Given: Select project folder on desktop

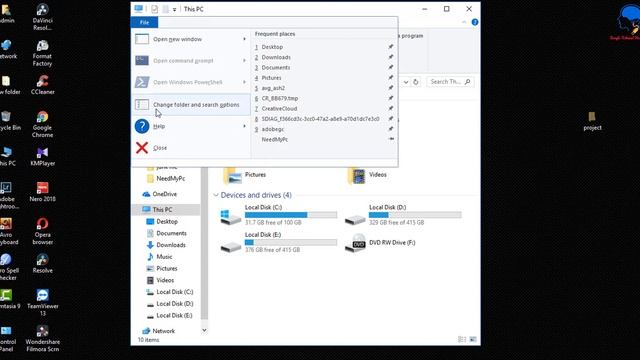Looking at the screenshot, I should [x=592, y=121].
